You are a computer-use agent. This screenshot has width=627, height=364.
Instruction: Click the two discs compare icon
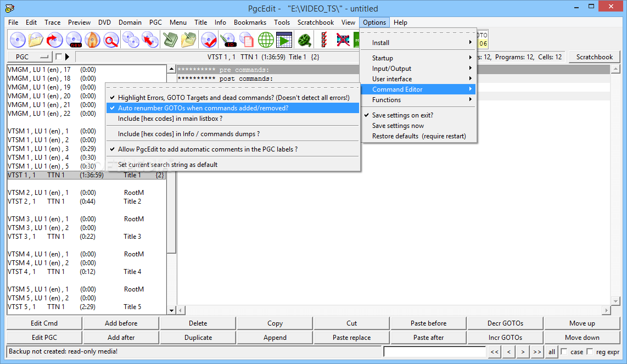(x=131, y=40)
